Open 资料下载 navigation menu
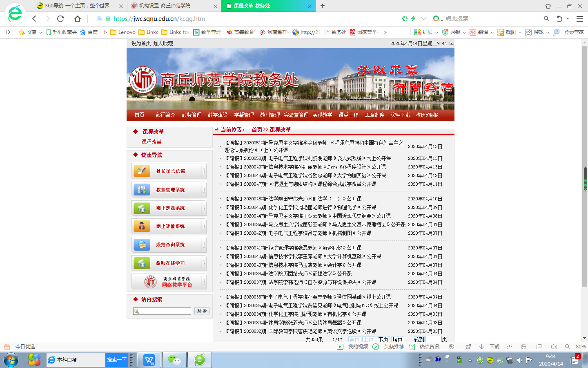This screenshot has width=588, height=368. coord(401,115)
